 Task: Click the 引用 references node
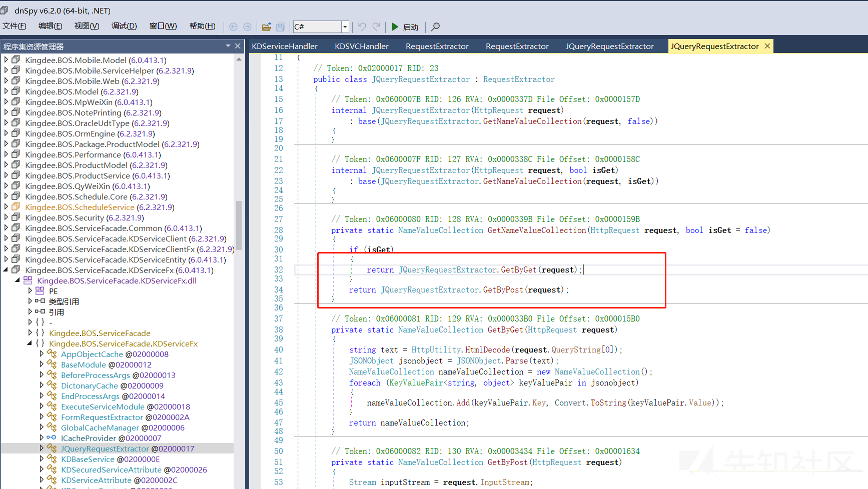pos(57,312)
